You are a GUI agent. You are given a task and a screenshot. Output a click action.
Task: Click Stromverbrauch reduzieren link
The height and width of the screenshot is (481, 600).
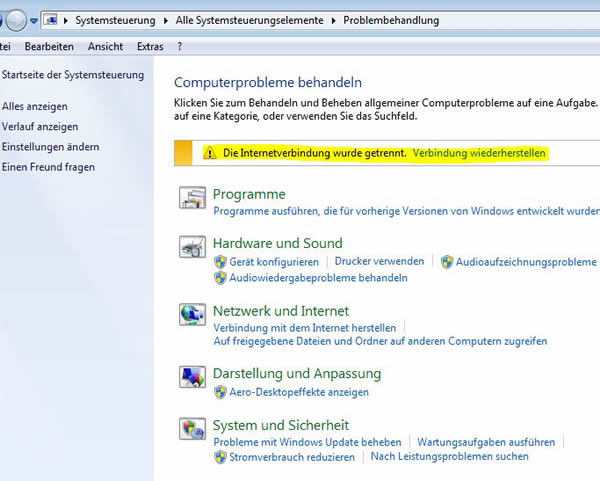pyautogui.click(x=292, y=457)
